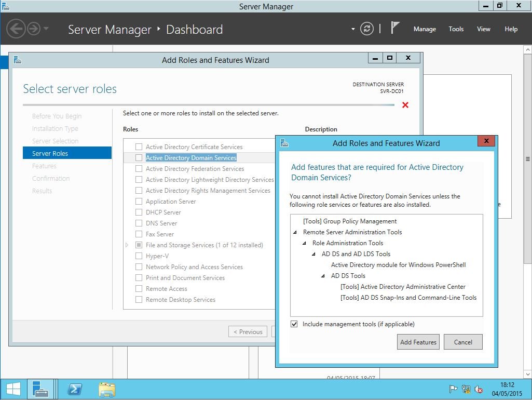Open the Windows Start button
The image size is (532, 400).
click(x=13, y=389)
